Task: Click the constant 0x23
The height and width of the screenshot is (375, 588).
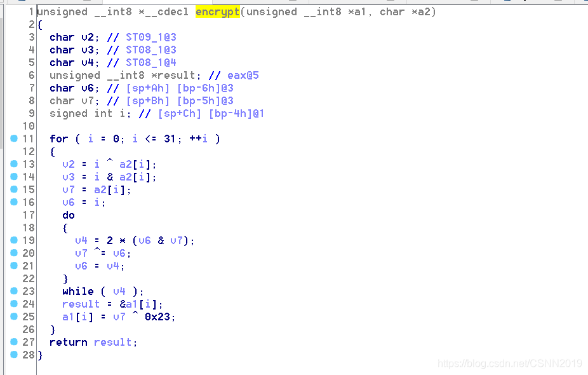Action: point(157,317)
